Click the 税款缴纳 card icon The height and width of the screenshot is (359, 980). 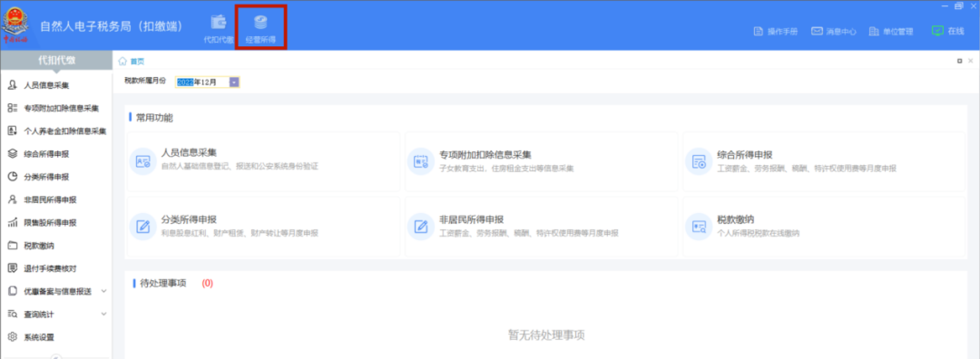coord(699,227)
